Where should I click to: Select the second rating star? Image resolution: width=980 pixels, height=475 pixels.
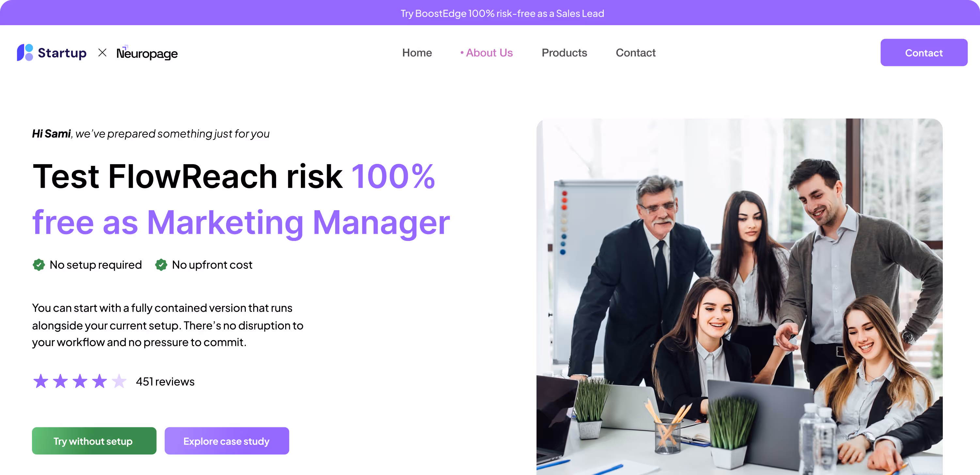click(60, 381)
